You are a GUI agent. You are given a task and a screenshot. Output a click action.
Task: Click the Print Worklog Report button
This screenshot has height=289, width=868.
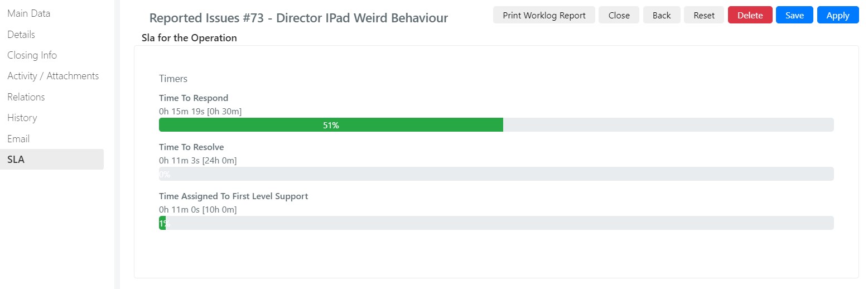(544, 15)
